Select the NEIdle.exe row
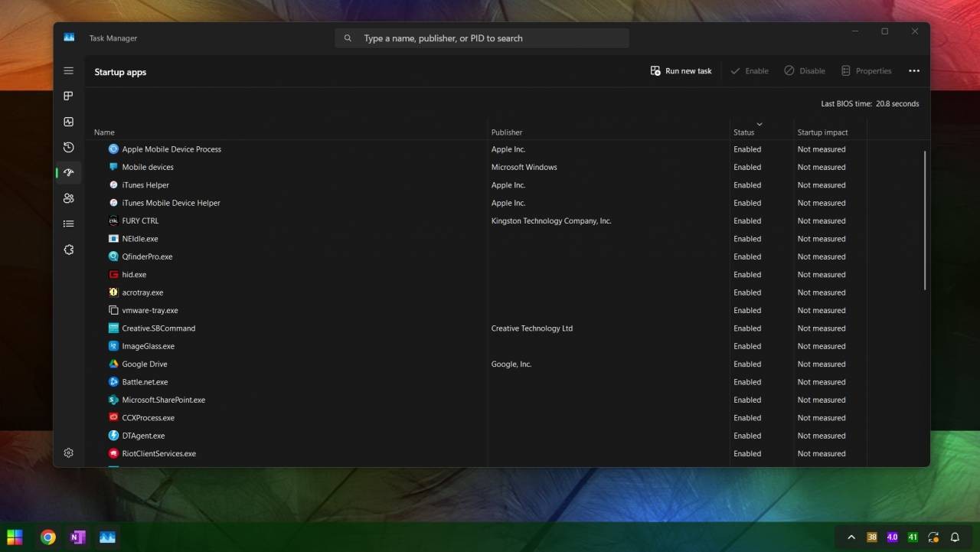Viewport: 980px width, 552px height. coord(475,239)
